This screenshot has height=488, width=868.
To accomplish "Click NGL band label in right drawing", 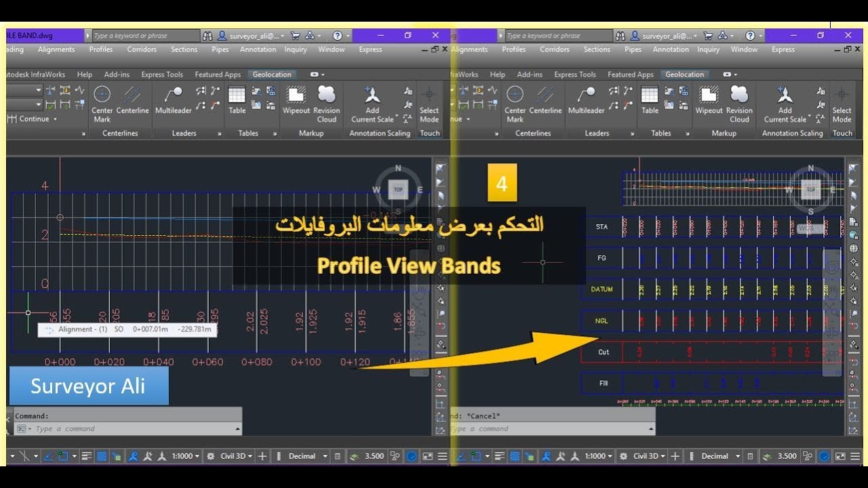I will pyautogui.click(x=601, y=321).
